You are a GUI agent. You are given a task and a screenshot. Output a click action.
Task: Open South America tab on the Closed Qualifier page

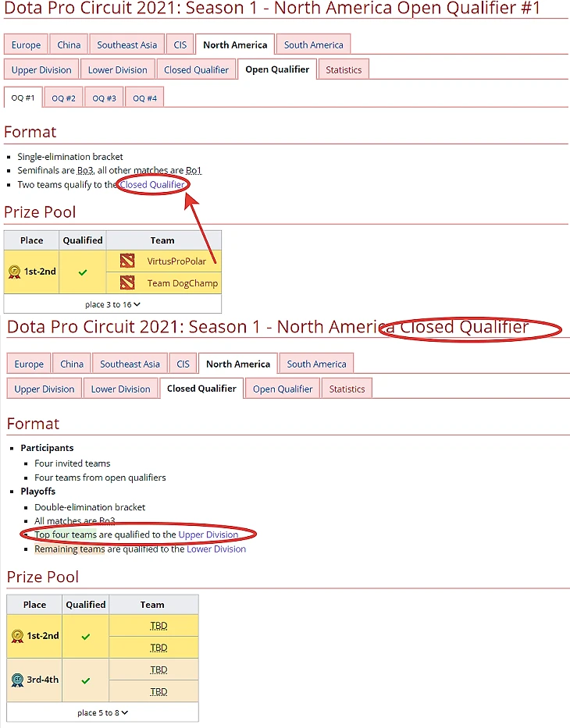[x=316, y=364]
